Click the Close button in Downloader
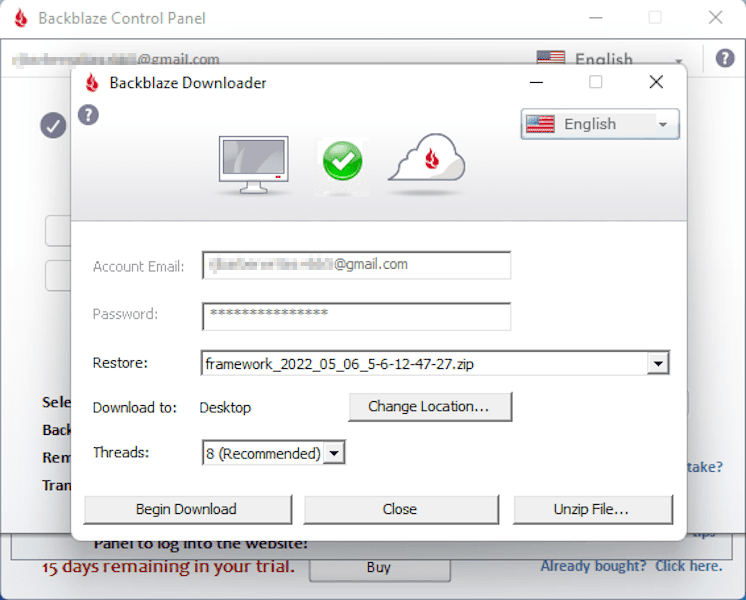746x600 pixels. coord(401,509)
